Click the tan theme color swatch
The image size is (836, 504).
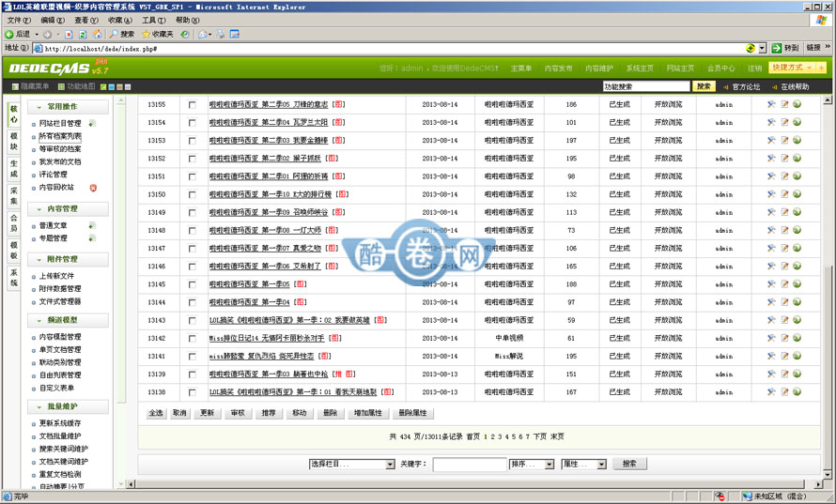119,87
